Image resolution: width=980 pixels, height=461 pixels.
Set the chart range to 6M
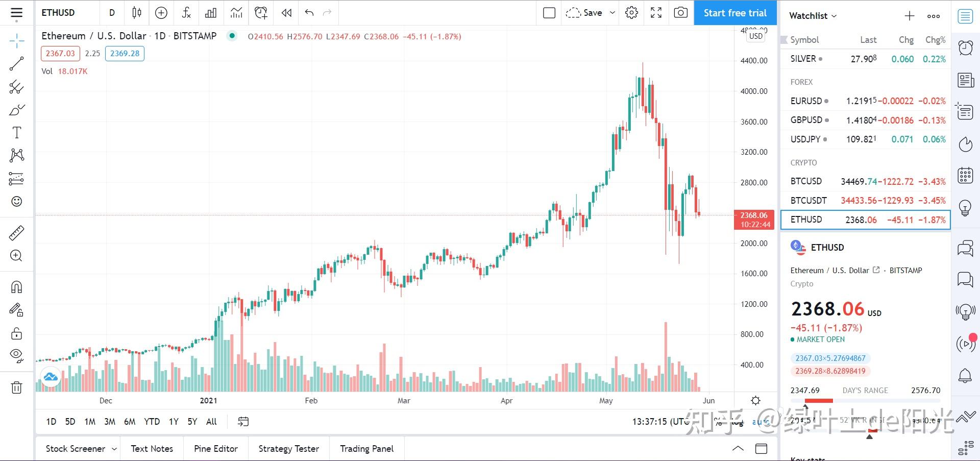point(130,422)
